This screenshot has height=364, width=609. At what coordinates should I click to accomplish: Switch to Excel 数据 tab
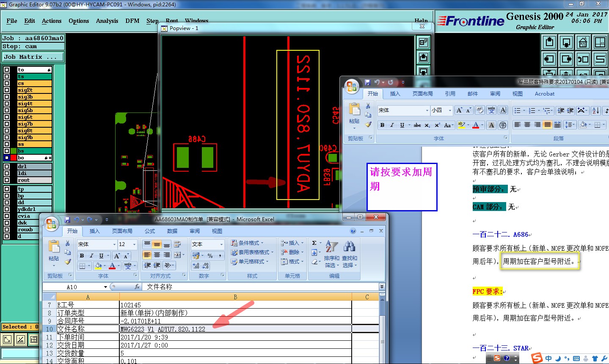[172, 231]
